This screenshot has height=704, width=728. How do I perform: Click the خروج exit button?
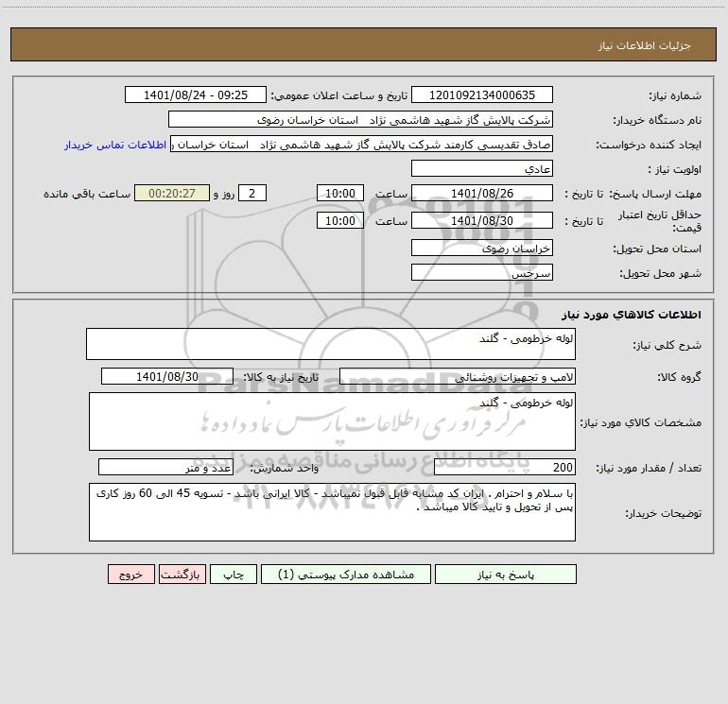130,574
